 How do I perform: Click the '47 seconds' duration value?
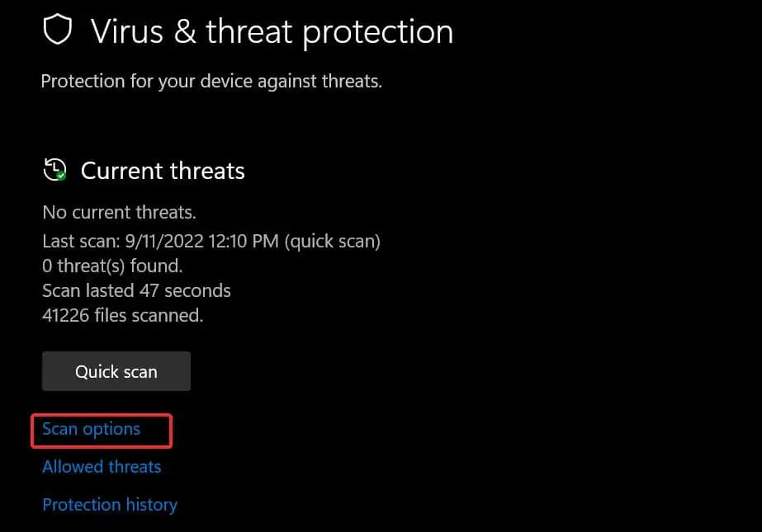coord(185,291)
